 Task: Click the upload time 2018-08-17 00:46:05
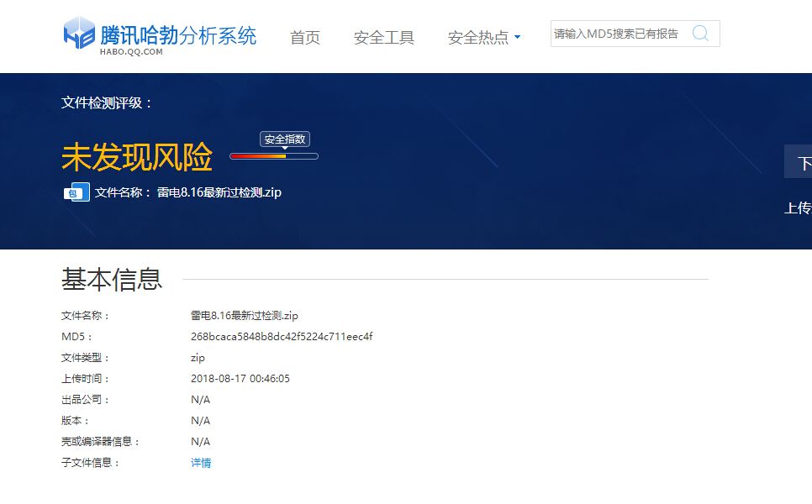point(240,378)
